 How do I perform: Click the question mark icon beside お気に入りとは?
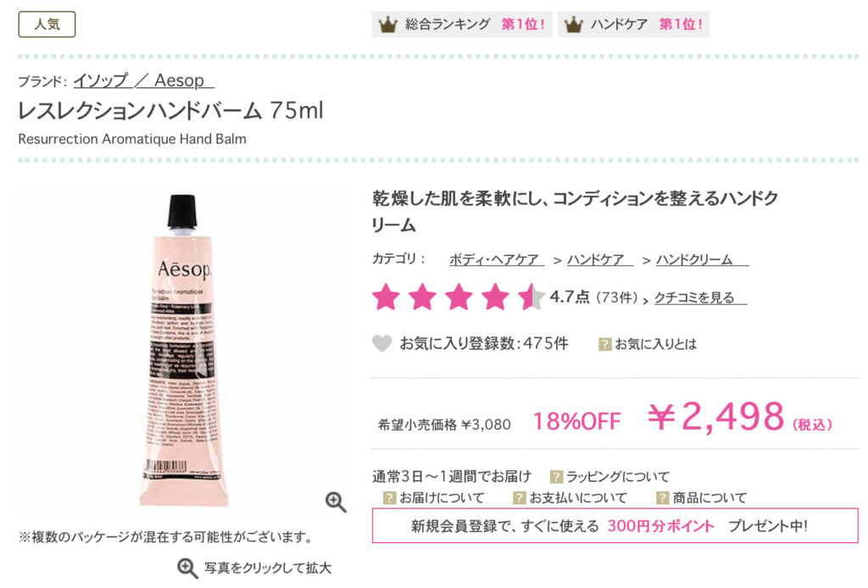click(x=604, y=345)
